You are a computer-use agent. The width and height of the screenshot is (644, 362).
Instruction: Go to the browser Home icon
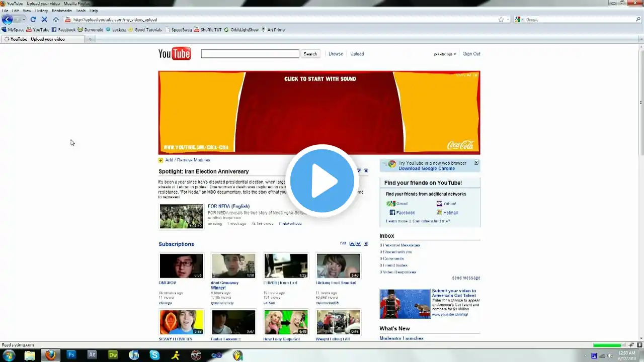pos(56,20)
